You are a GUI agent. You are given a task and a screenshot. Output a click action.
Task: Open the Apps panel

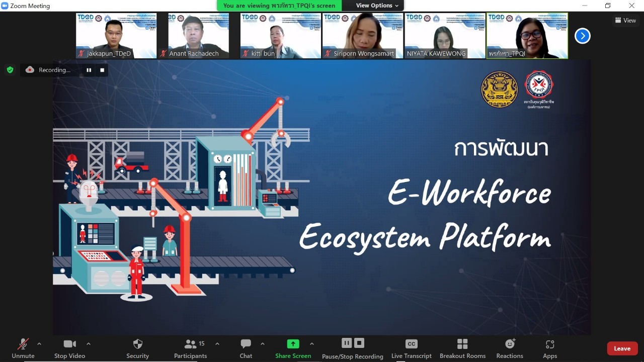tap(549, 348)
